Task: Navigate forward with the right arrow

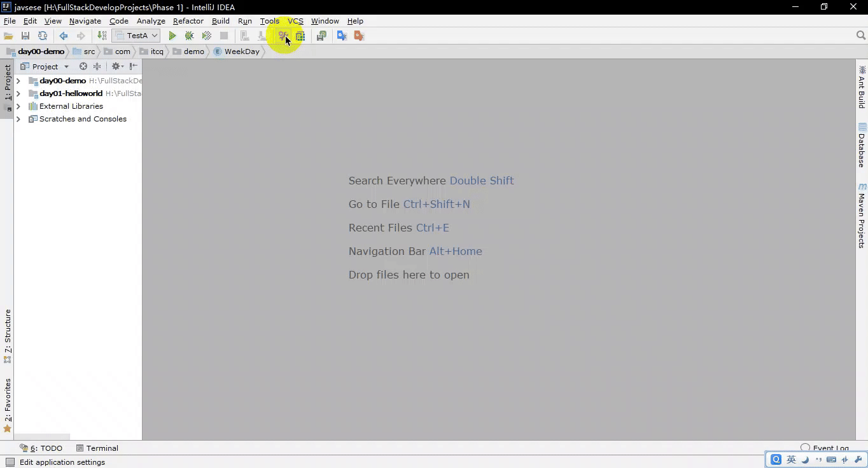Action: 81,36
